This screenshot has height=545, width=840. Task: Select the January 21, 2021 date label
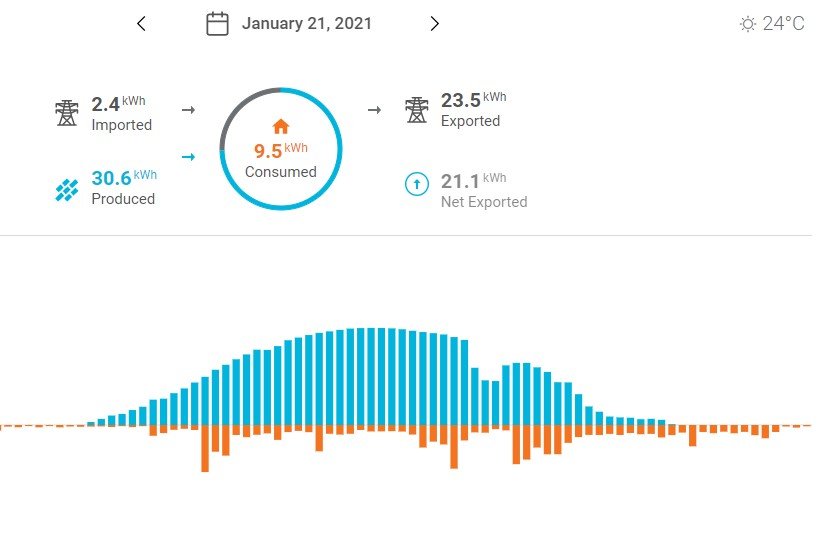point(306,24)
